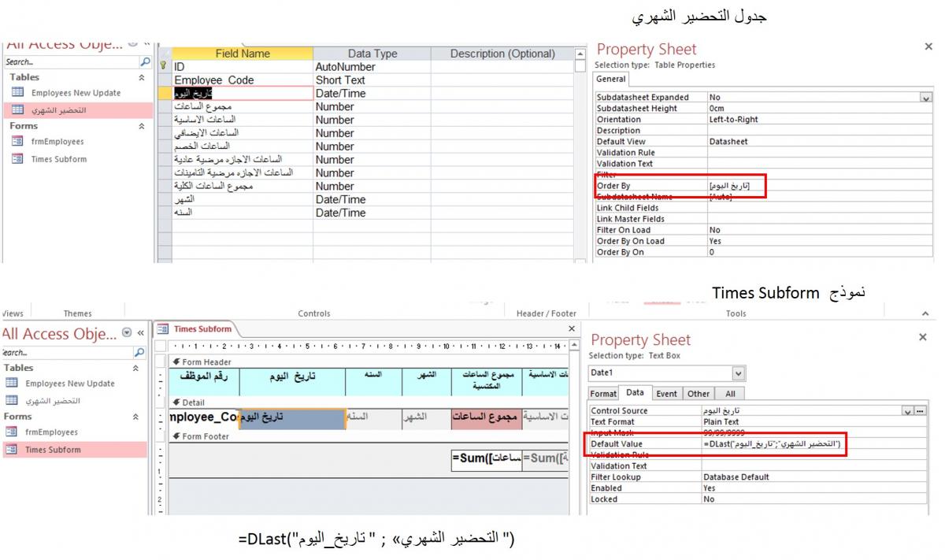Click the Order By property value field
The height and width of the screenshot is (560, 945).
pos(819,186)
